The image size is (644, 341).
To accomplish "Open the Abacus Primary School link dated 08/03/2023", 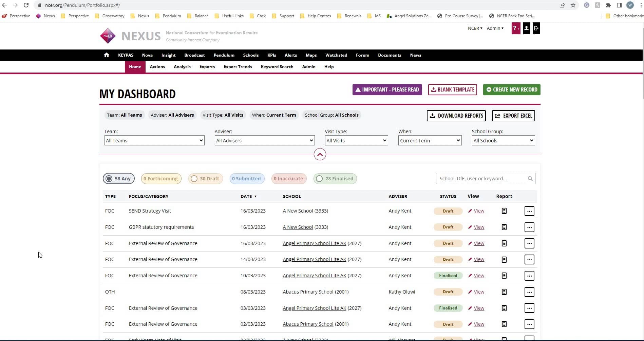I will [308, 292].
